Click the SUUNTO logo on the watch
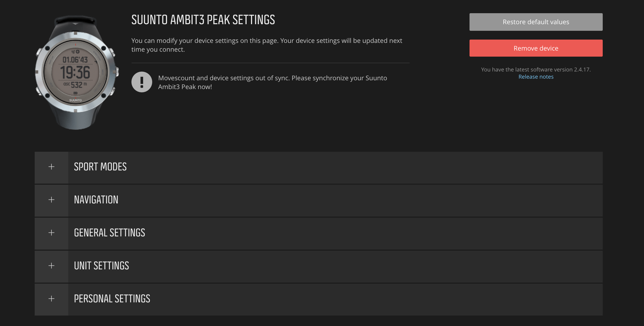644x326 pixels. click(75, 100)
